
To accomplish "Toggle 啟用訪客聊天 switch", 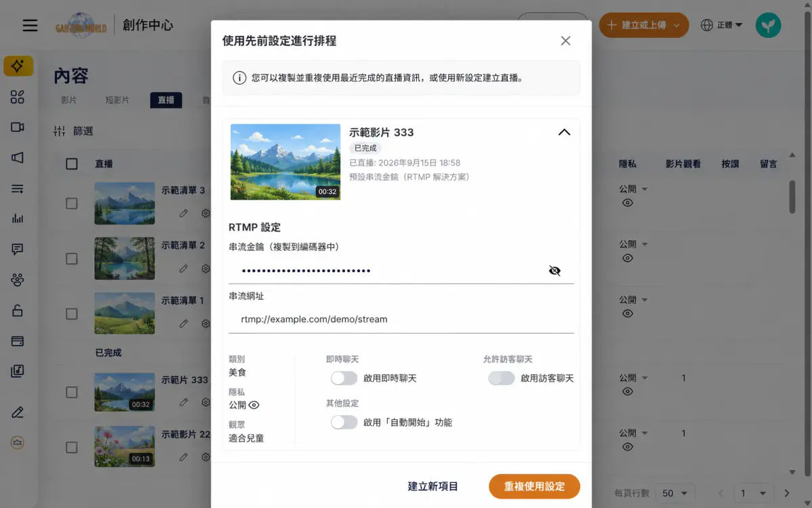I will (501, 378).
